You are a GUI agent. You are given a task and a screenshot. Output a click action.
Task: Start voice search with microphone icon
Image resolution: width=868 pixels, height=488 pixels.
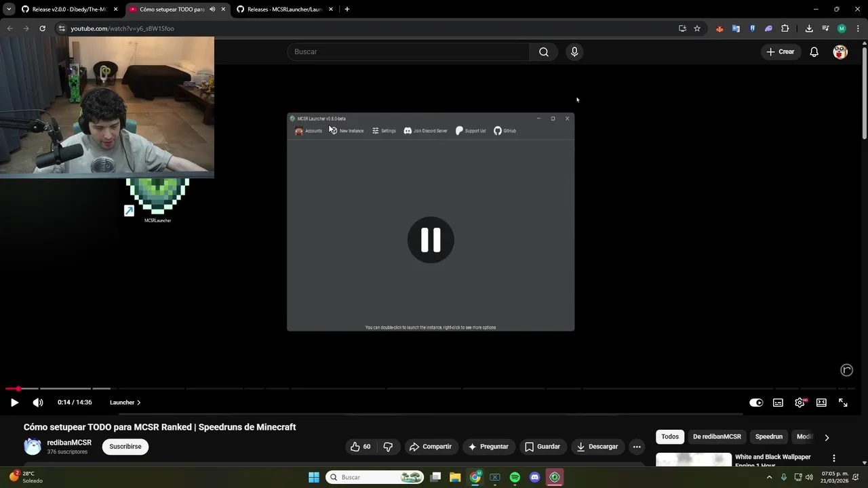pyautogui.click(x=574, y=52)
